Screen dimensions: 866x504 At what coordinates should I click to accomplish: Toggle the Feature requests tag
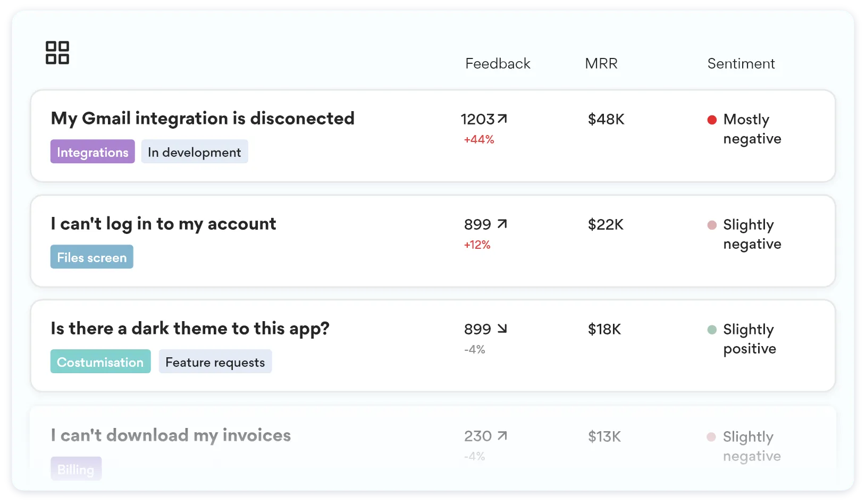215,362
